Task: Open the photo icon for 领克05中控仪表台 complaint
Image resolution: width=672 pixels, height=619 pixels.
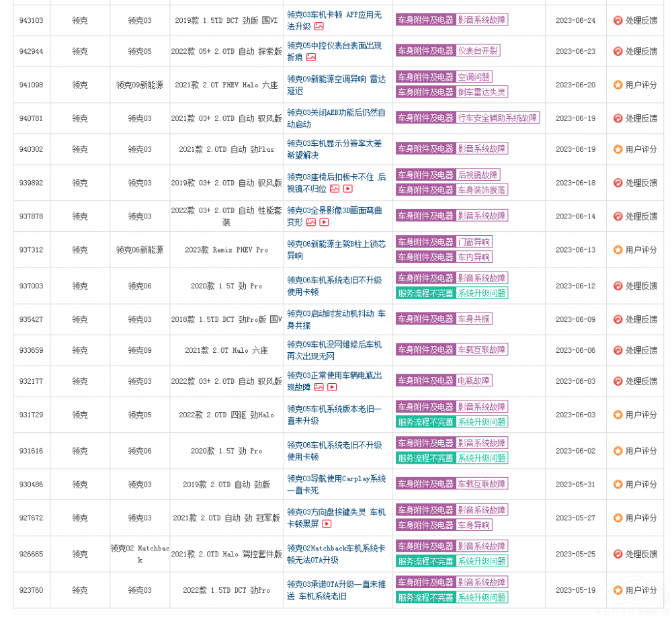Action: point(310,57)
